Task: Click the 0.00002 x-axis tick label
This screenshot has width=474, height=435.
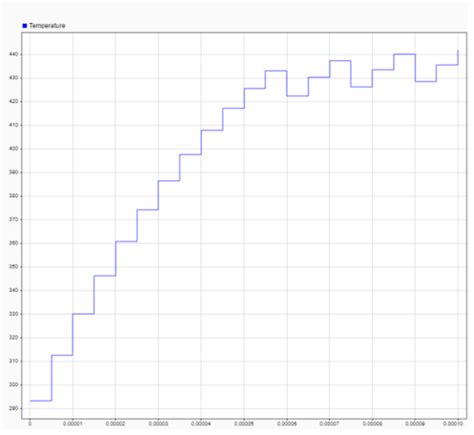Action: pyautogui.click(x=115, y=424)
